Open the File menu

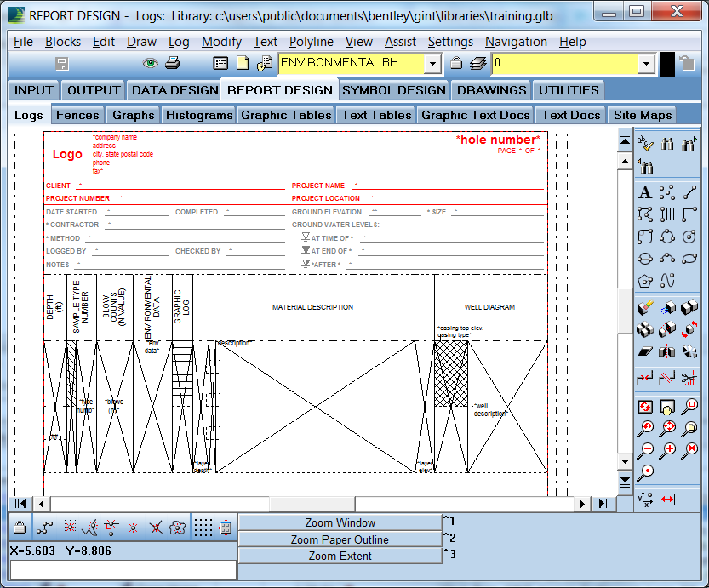click(x=23, y=42)
